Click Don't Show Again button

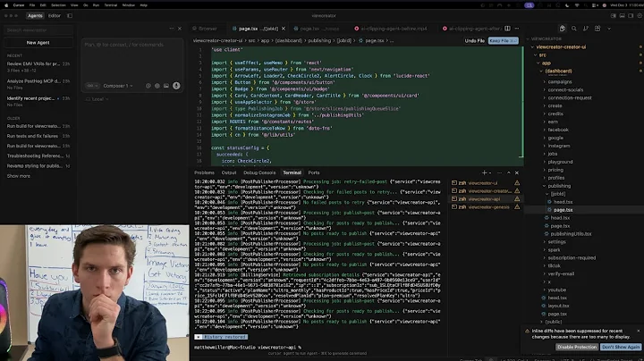pos(621,347)
